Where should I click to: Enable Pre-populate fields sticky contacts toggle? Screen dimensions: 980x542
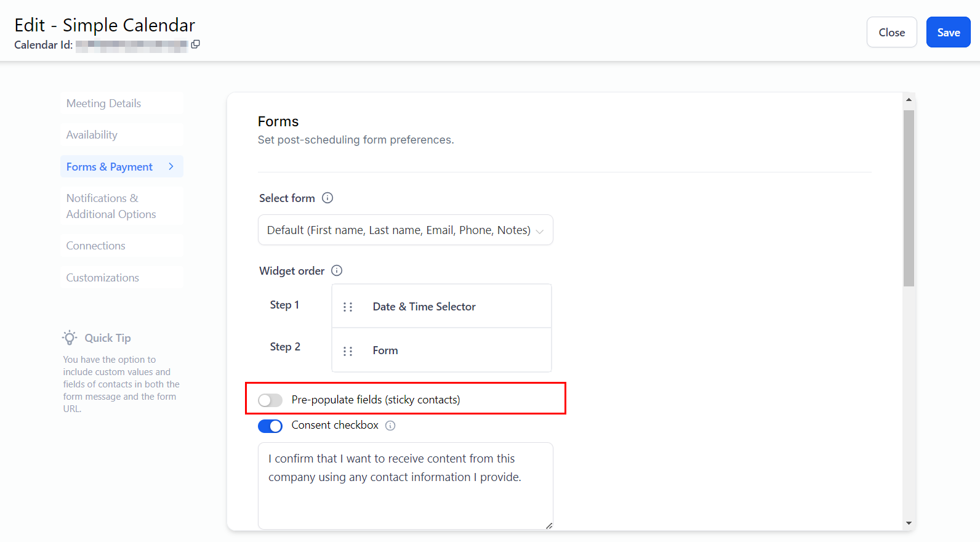(270, 400)
